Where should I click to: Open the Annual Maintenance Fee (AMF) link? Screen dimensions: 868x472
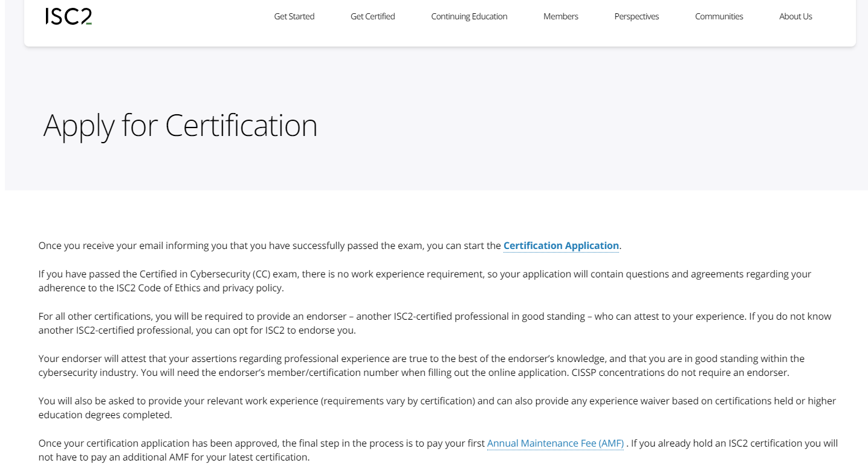(555, 443)
